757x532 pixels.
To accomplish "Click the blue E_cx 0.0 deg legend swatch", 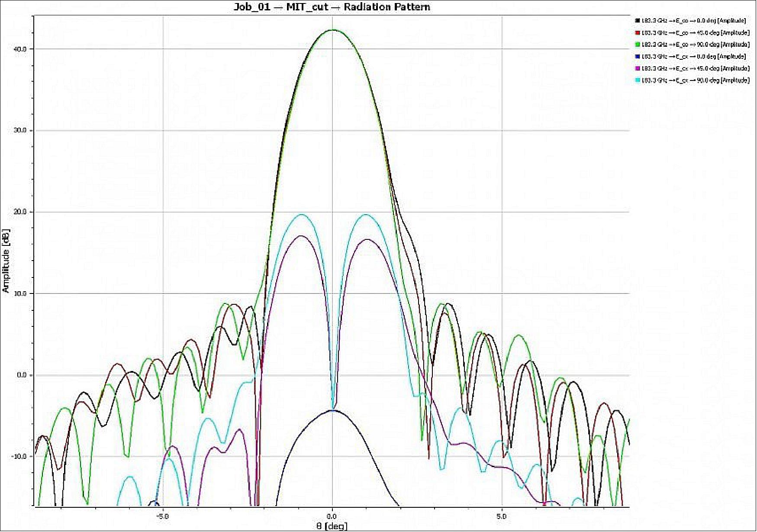I will click(637, 57).
